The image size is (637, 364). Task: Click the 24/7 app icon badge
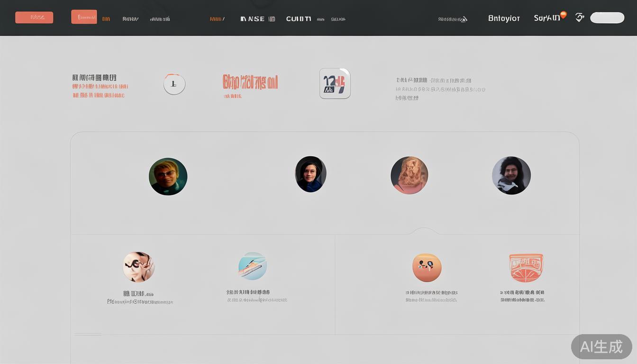pyautogui.click(x=335, y=83)
